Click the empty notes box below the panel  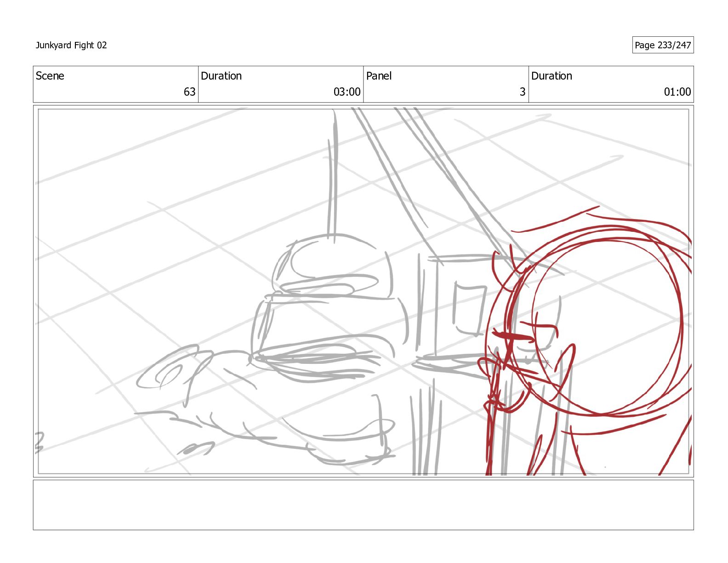[363, 505]
